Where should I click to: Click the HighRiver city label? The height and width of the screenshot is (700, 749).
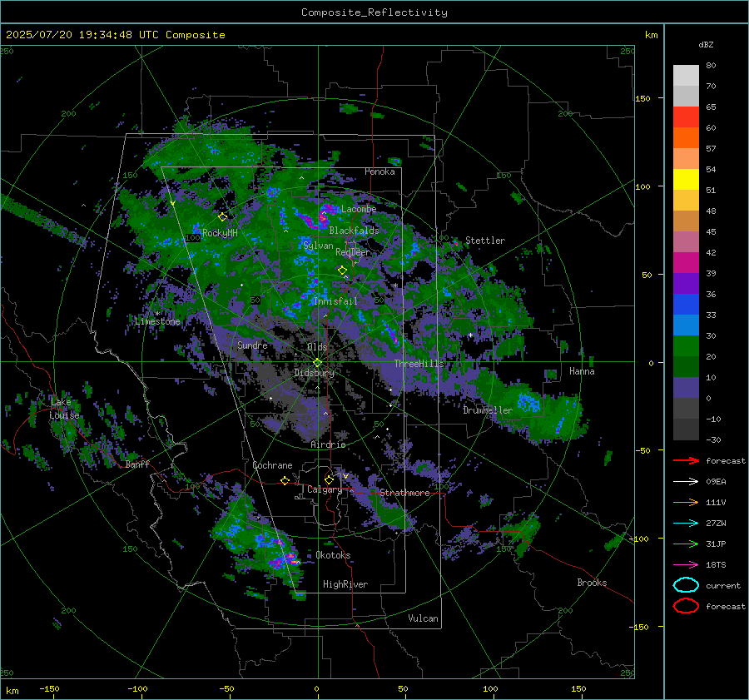click(345, 584)
